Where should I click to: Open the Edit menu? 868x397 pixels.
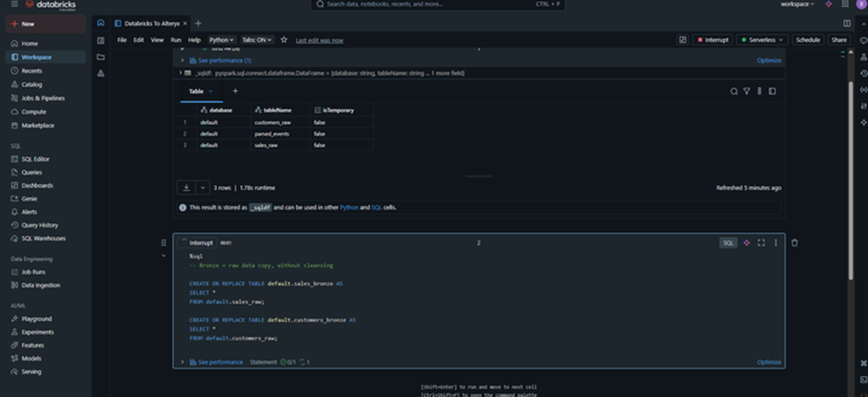pyautogui.click(x=138, y=40)
